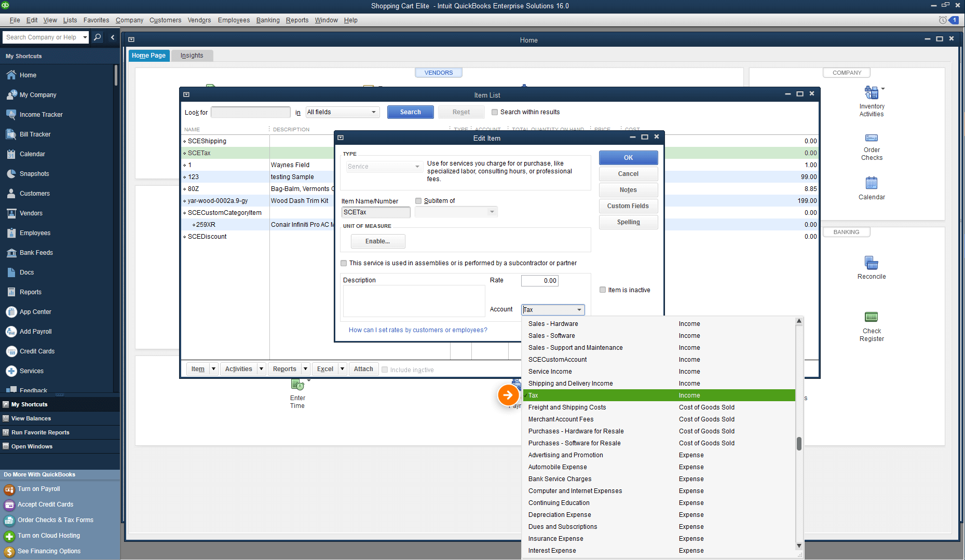Click Cancel in Edit Item
The image size is (965, 560).
628,174
